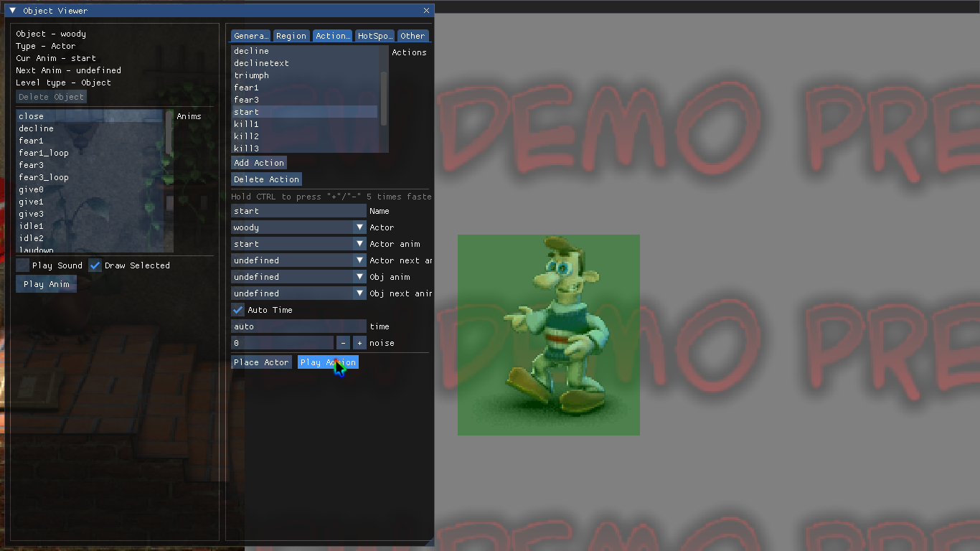Toggle the Auto Time checkbox
This screenshot has height=551, width=980.
pyautogui.click(x=238, y=310)
